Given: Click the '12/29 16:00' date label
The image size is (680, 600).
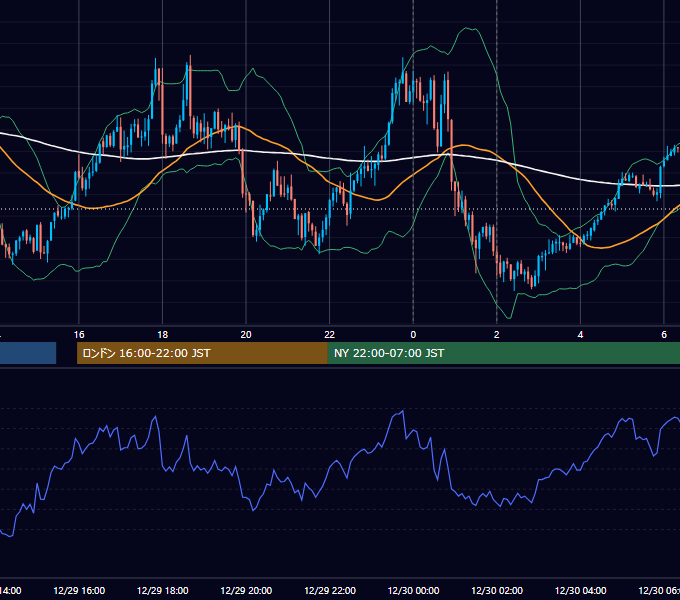Looking at the screenshot, I should point(79,591).
